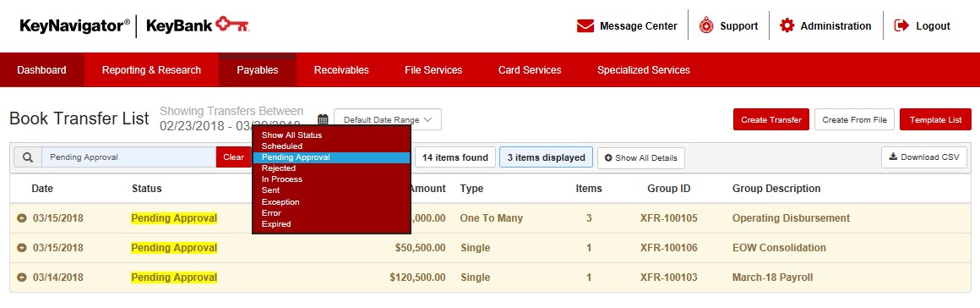Click the Create Transfer button

[x=771, y=119]
